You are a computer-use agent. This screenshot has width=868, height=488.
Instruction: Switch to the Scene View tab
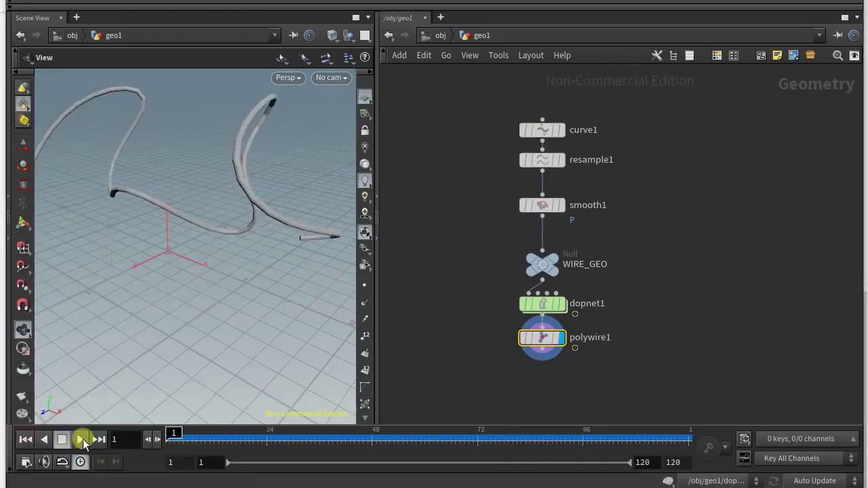coord(33,18)
